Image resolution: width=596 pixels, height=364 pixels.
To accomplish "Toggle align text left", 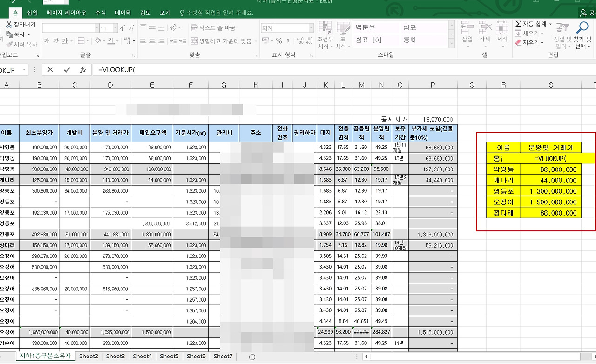I will click(144, 41).
